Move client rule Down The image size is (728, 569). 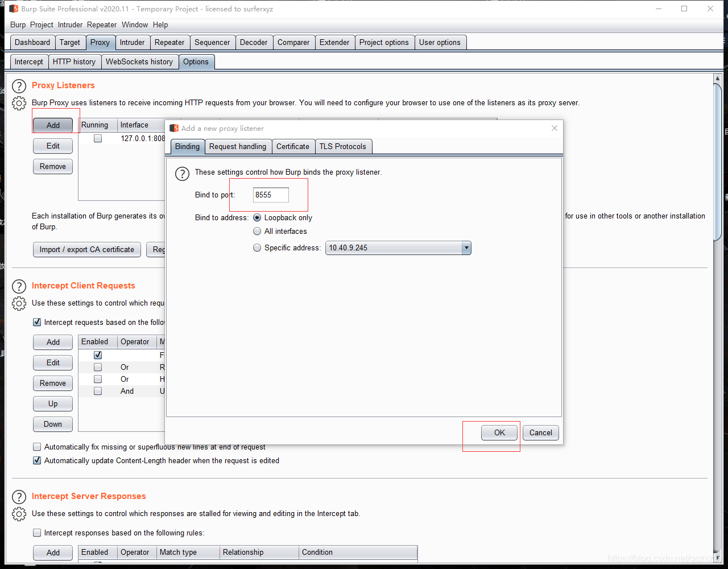(53, 424)
